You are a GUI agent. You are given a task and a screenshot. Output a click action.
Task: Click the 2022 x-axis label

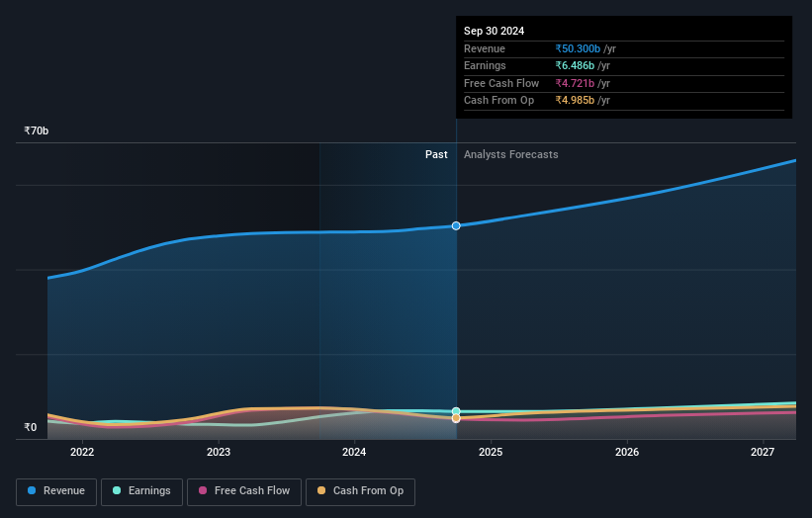82,452
